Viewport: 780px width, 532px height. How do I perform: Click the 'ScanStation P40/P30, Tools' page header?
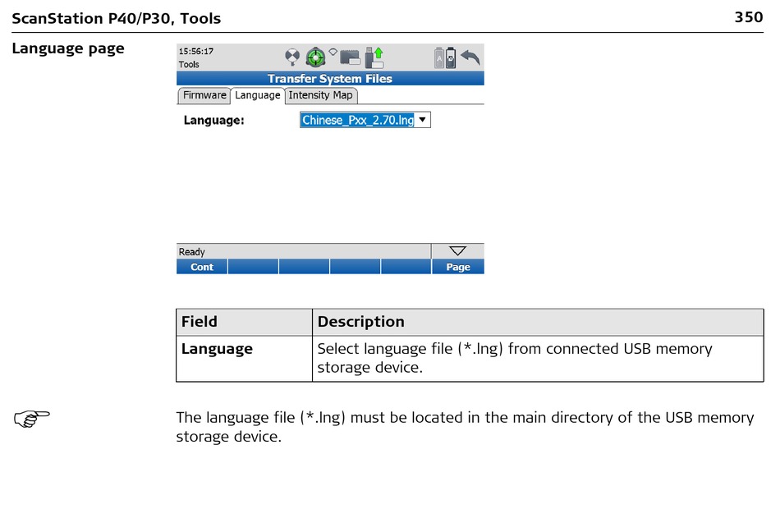(x=117, y=18)
